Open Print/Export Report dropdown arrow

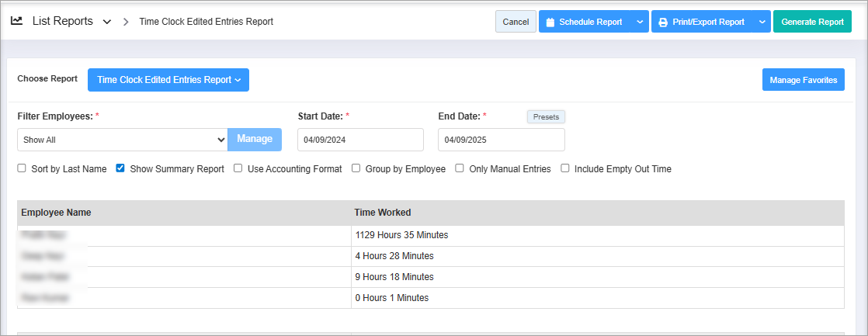[x=761, y=22]
